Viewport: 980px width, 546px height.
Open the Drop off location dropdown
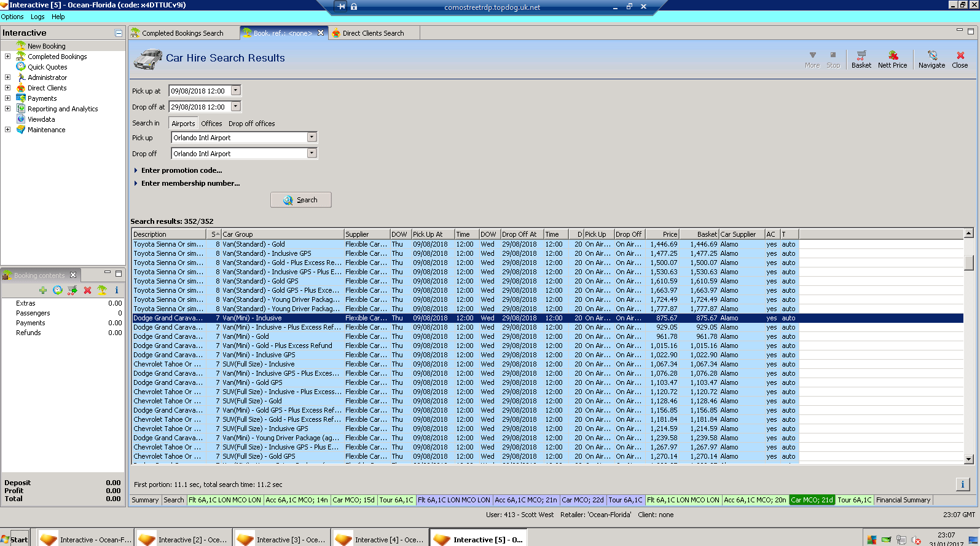[312, 154]
